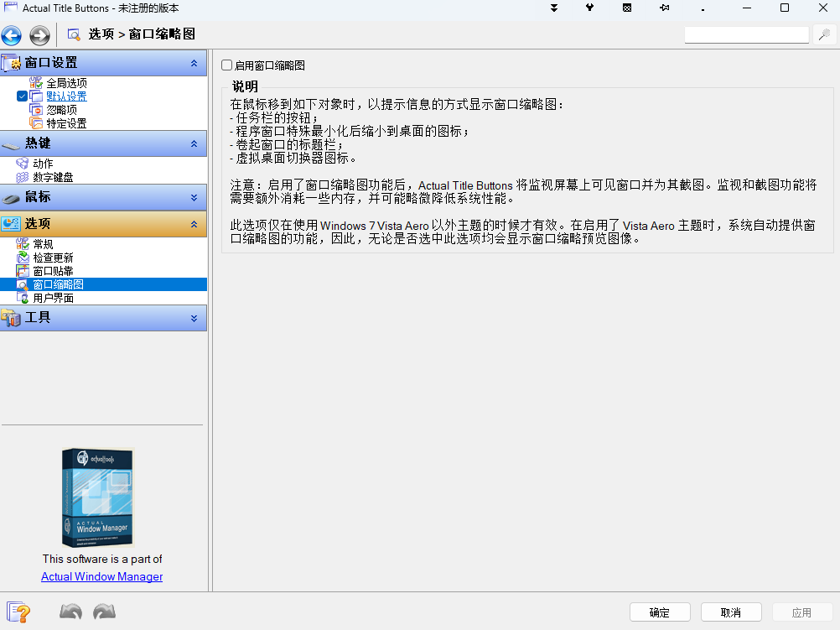Open the 检查更新 page
This screenshot has width=840, height=630.
pos(53,258)
